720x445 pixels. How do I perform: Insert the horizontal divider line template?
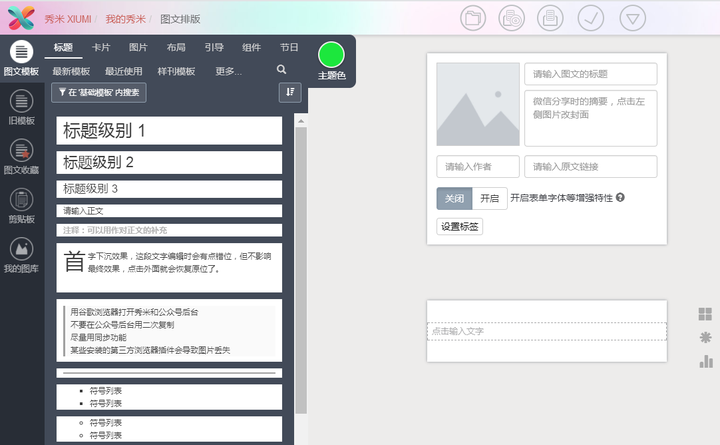(169, 373)
